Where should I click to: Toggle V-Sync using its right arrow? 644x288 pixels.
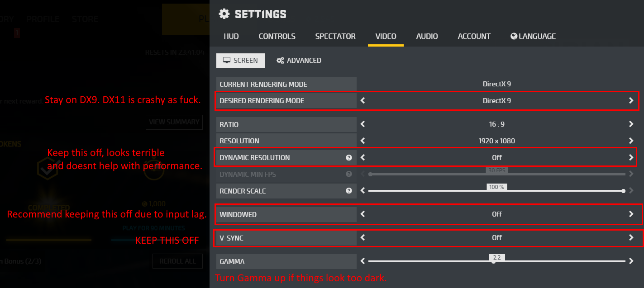click(x=631, y=238)
